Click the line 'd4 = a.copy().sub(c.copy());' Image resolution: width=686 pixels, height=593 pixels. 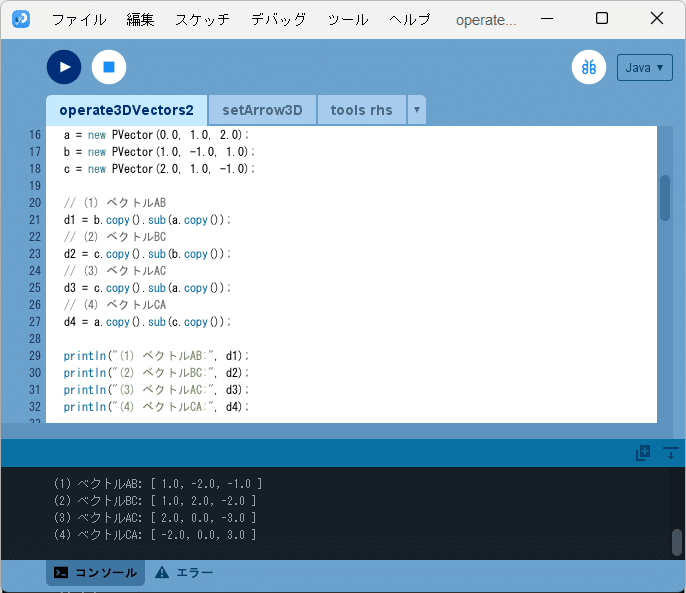click(147, 322)
